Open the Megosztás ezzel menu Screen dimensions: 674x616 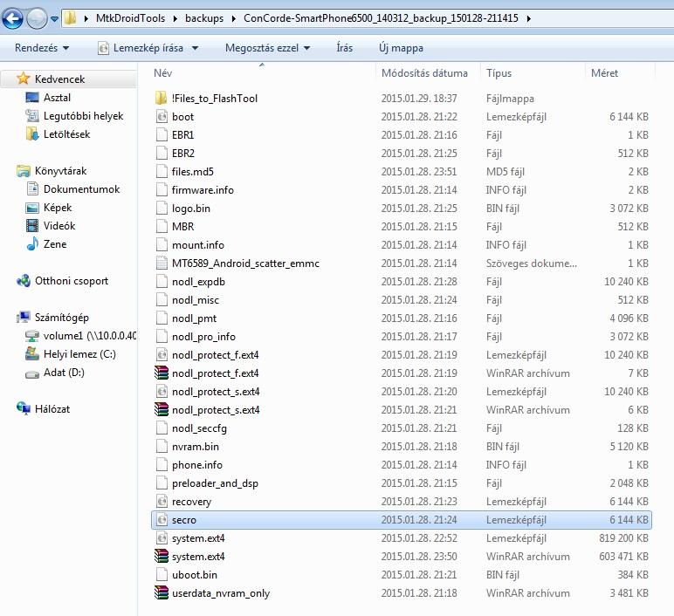click(267, 48)
